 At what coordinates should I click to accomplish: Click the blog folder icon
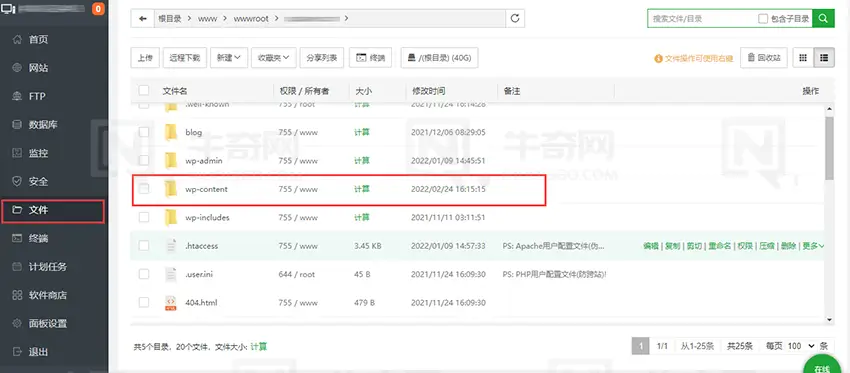[x=171, y=132]
